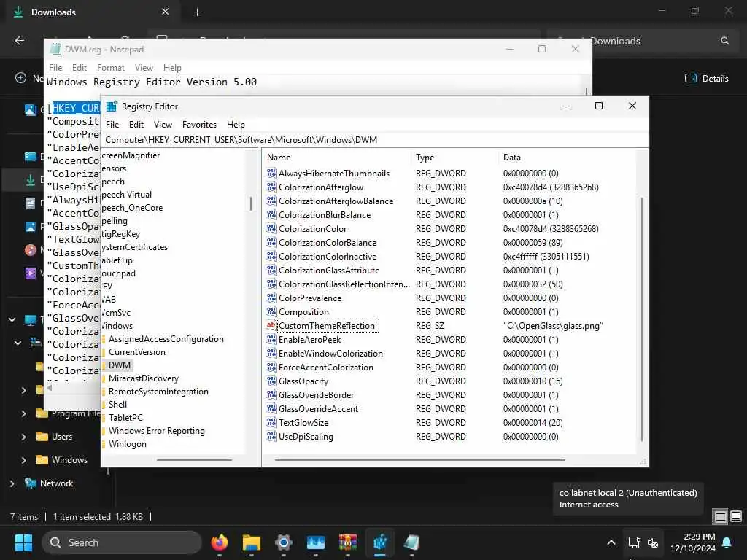Screen dimensions: 747x560
Task: Select the GlassOpacity value icon
Action: [x=271, y=381]
